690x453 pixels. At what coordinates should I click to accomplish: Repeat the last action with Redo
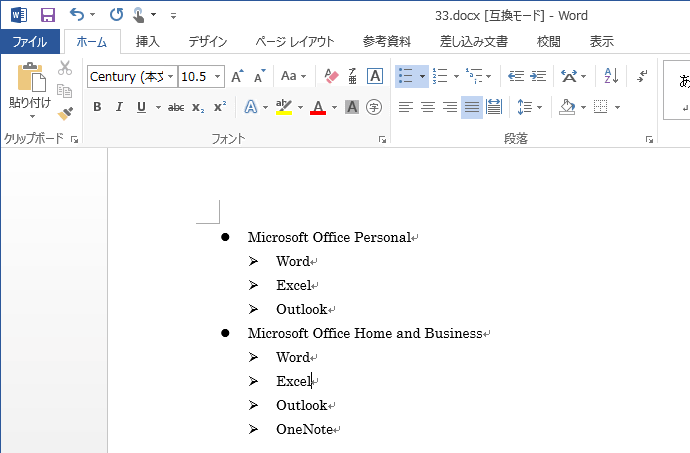point(116,15)
